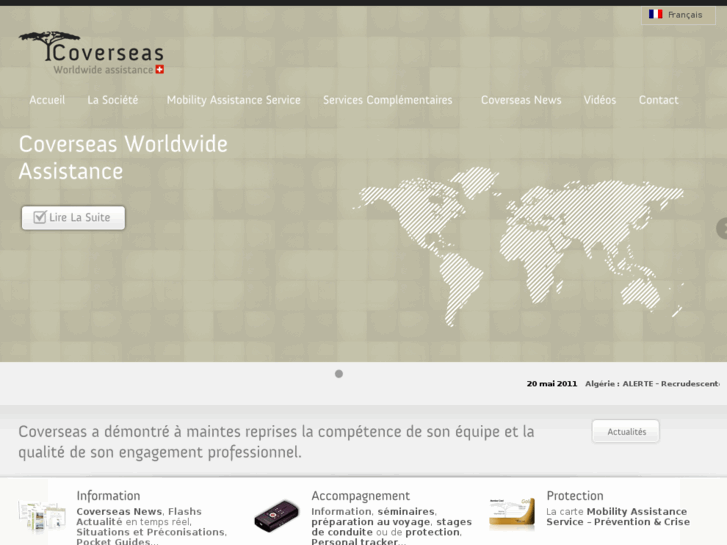727x545 pixels.
Task: Click the Information documents thumbnail
Action: [42, 515]
